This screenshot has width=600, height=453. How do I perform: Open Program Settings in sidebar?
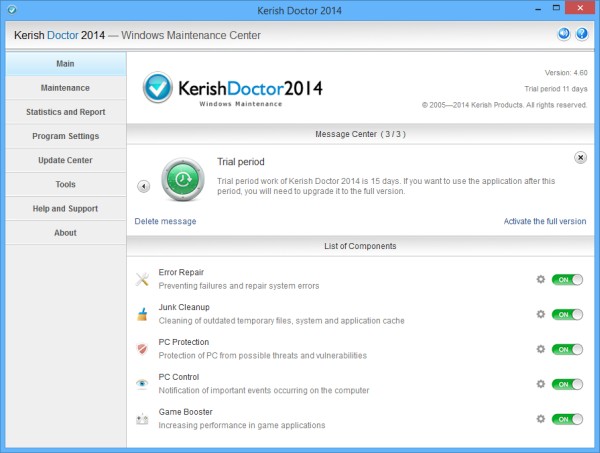click(x=66, y=136)
